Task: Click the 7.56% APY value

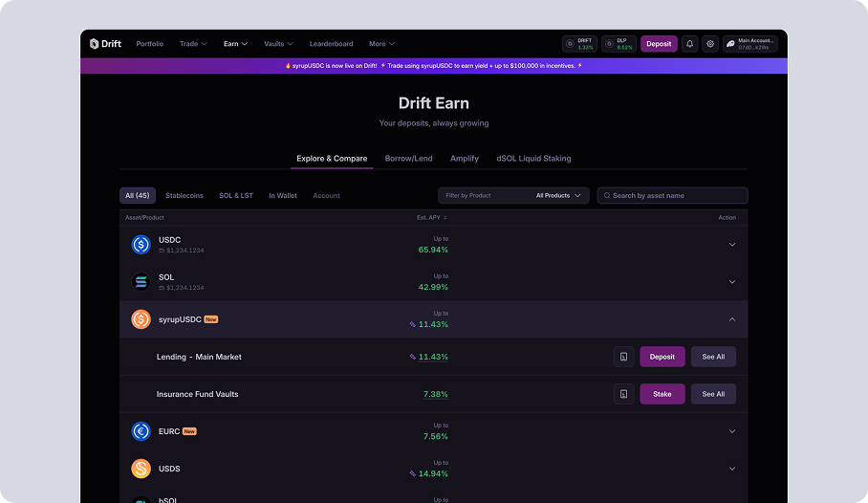Action: pos(436,436)
